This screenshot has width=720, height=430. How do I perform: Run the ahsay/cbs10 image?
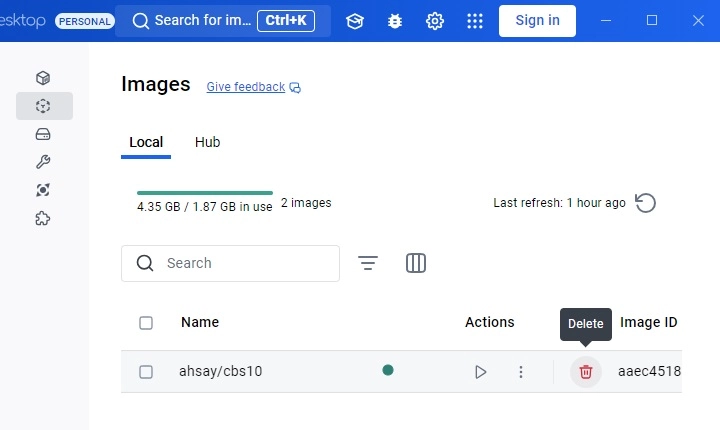tap(480, 372)
